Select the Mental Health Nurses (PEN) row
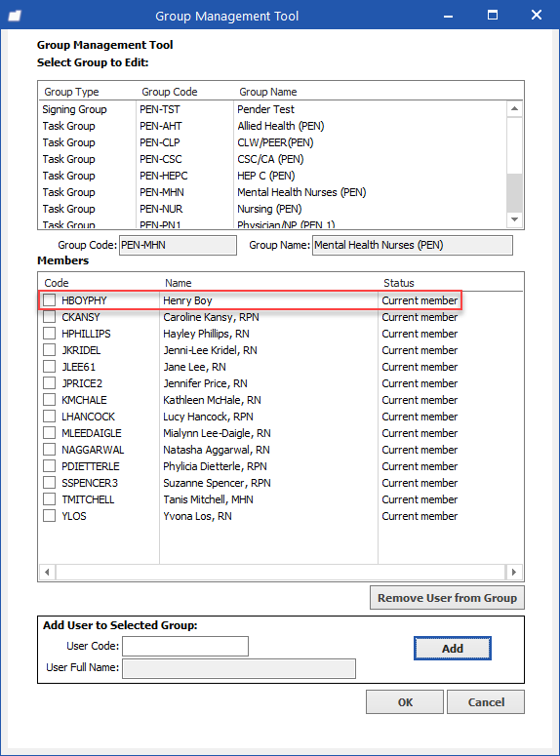560x756 pixels. (272, 192)
